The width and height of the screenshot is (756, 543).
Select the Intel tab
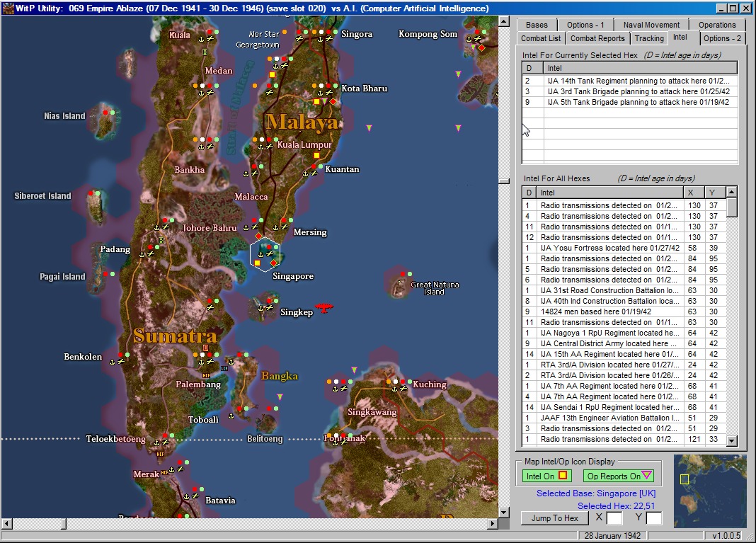[680, 37]
